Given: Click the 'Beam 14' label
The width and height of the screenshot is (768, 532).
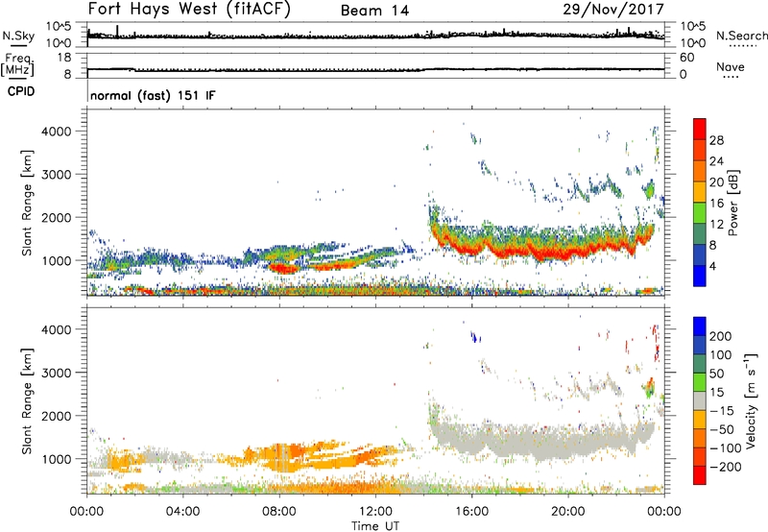Looking at the screenshot, I should click(374, 11).
